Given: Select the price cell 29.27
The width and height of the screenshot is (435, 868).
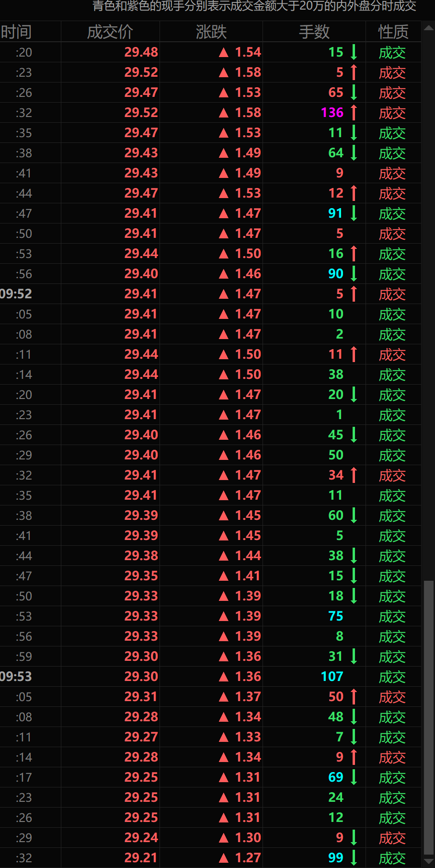Looking at the screenshot, I should click(x=141, y=737).
